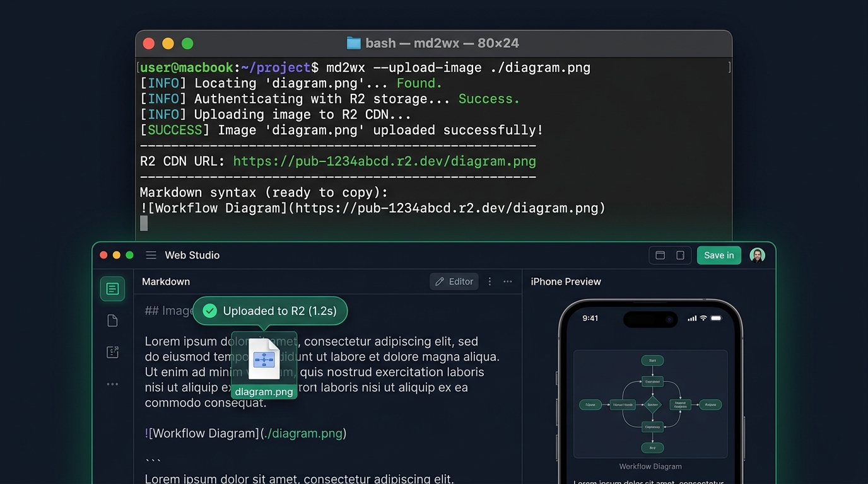Switch to the full window layout icon
868x484 pixels.
pyautogui.click(x=660, y=255)
